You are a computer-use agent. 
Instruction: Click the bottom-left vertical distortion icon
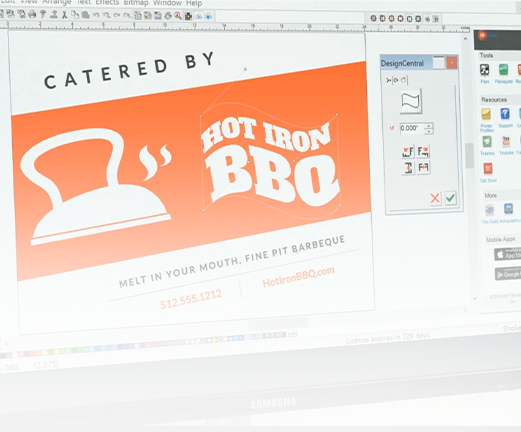pyautogui.click(x=408, y=167)
